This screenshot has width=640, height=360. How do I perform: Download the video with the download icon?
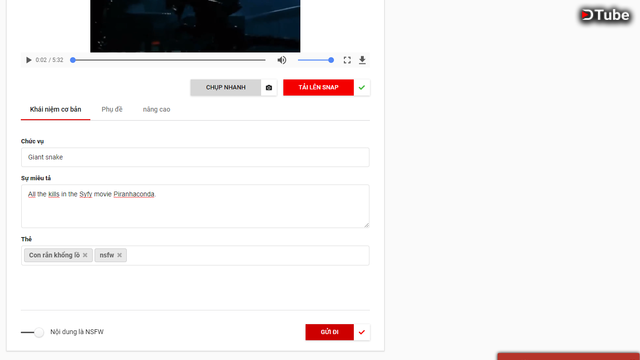pos(362,60)
